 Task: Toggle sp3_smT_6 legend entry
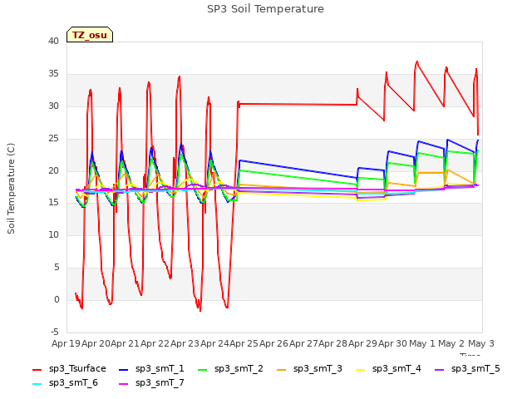[x=65, y=383]
